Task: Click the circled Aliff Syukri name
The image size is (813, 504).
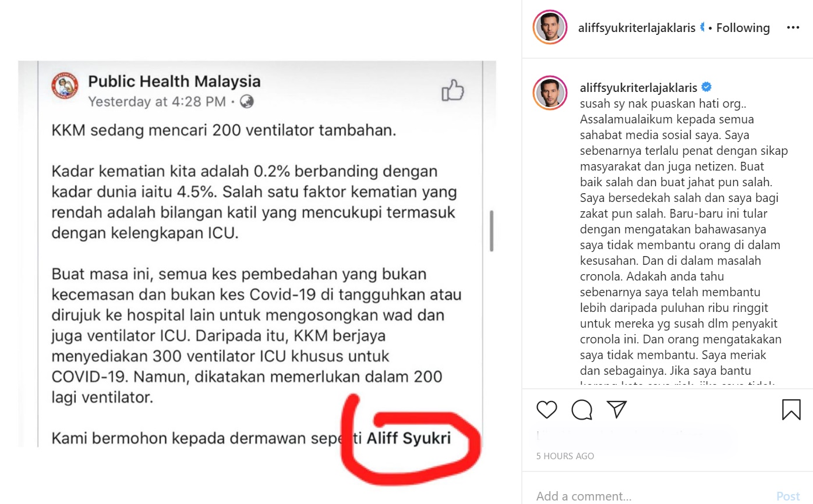Action: point(409,438)
